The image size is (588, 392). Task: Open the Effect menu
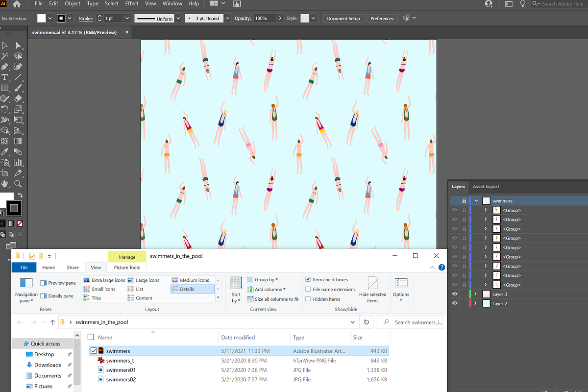pos(132,3)
